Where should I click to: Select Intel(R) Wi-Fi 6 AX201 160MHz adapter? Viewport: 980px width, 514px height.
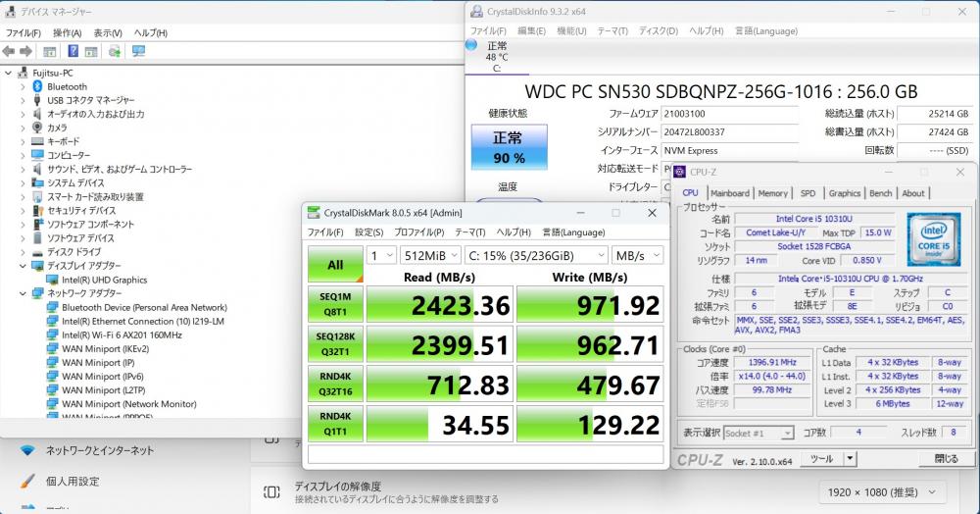pyautogui.click(x=122, y=334)
